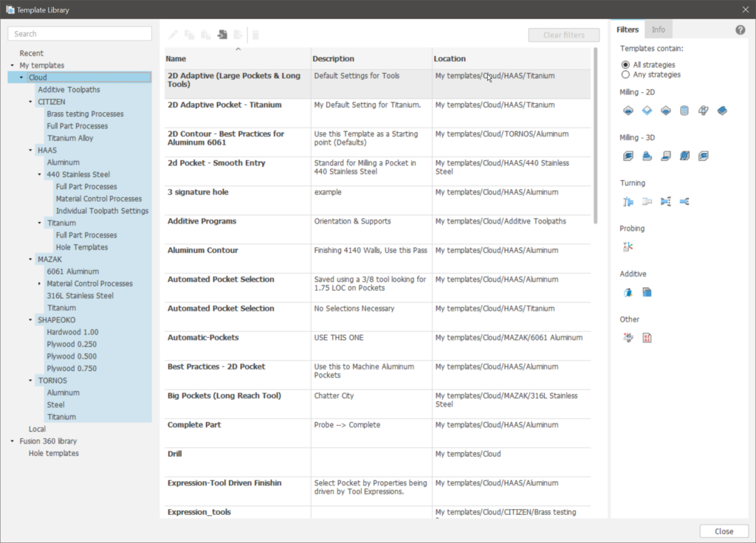The image size is (756, 543).
Task: Select red document icon under Other
Action: point(647,337)
